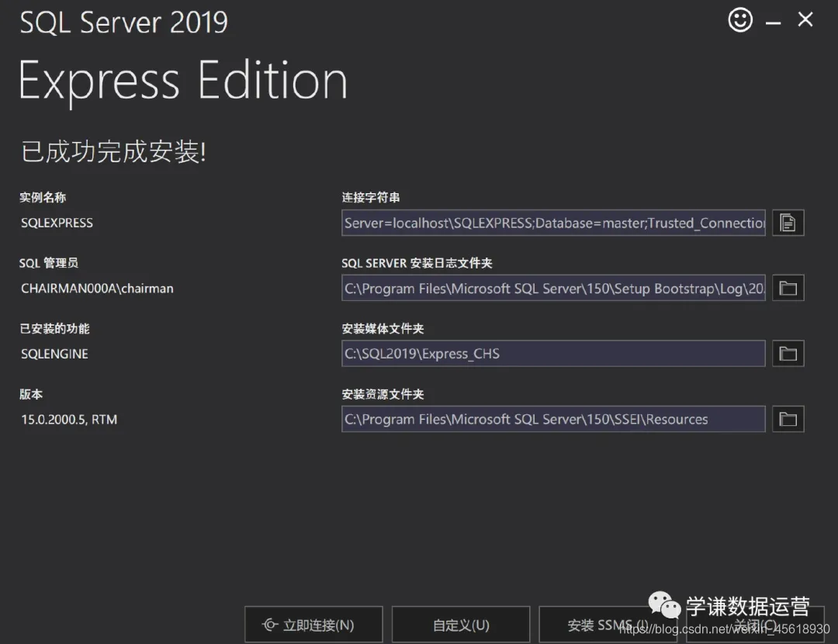Click the 关闭(C) button

click(x=755, y=625)
